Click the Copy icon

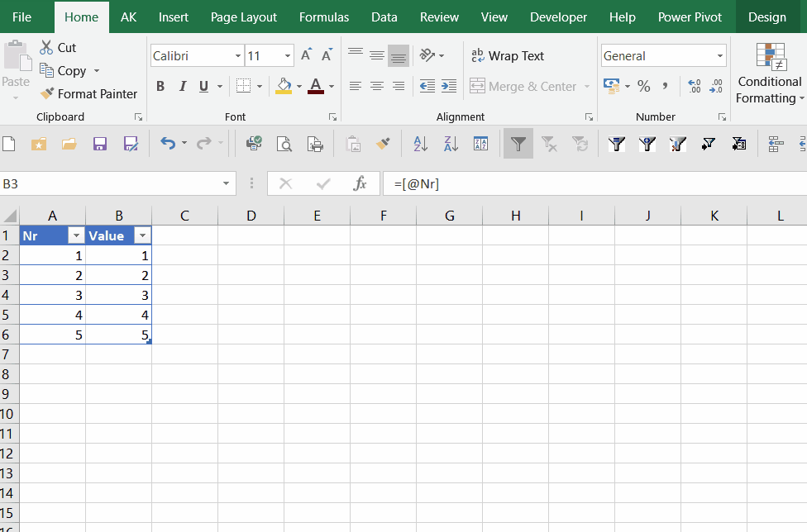coord(46,70)
